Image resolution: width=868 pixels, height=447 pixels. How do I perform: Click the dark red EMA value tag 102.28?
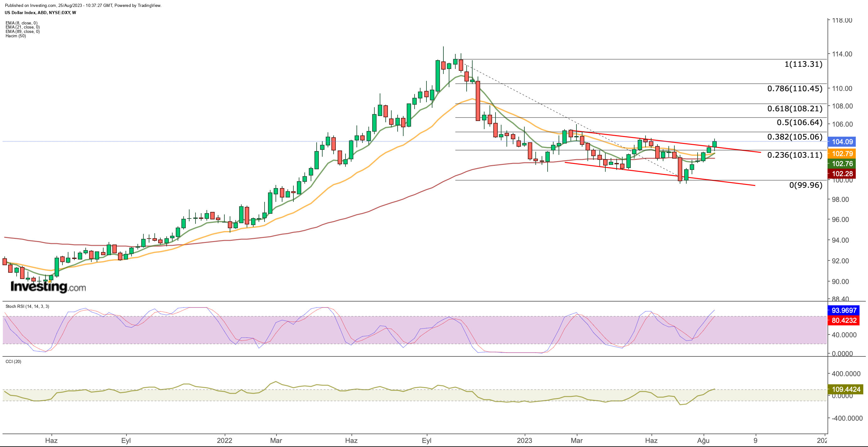click(842, 174)
